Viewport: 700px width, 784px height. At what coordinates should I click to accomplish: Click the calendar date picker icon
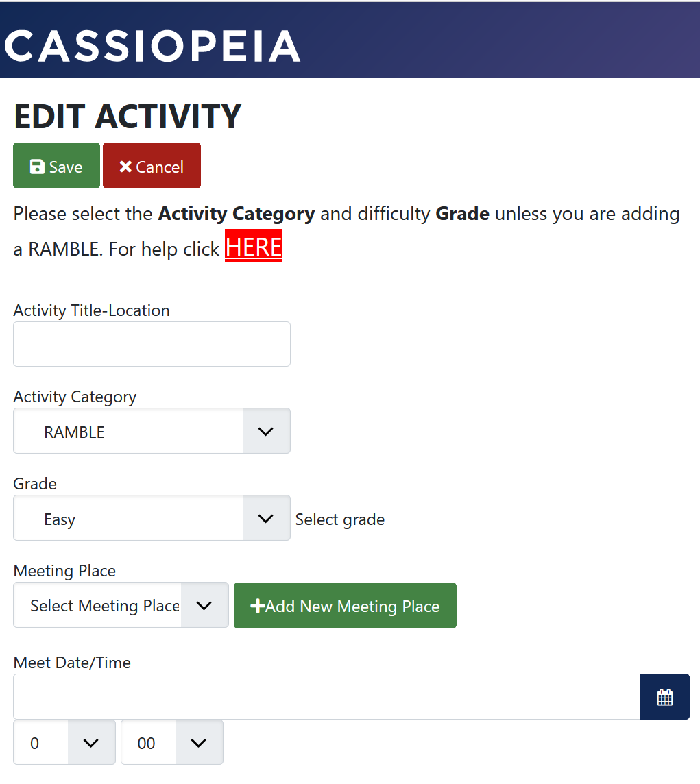664,697
